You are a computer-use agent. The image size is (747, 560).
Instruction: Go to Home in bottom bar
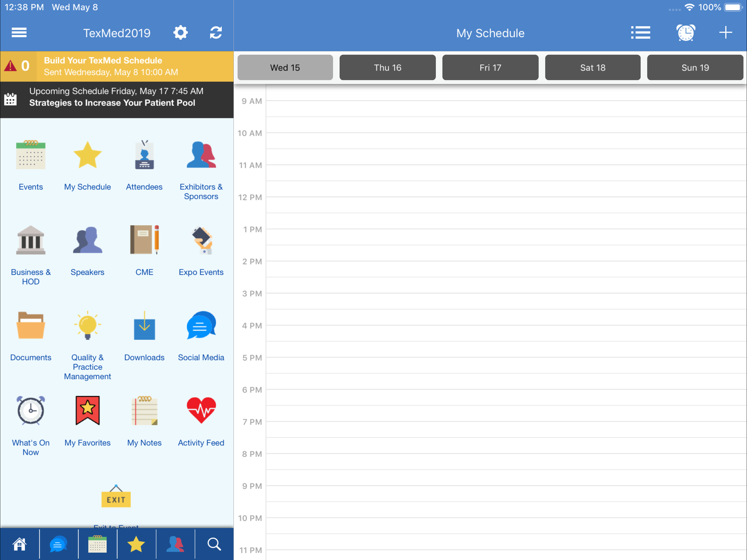click(19, 544)
